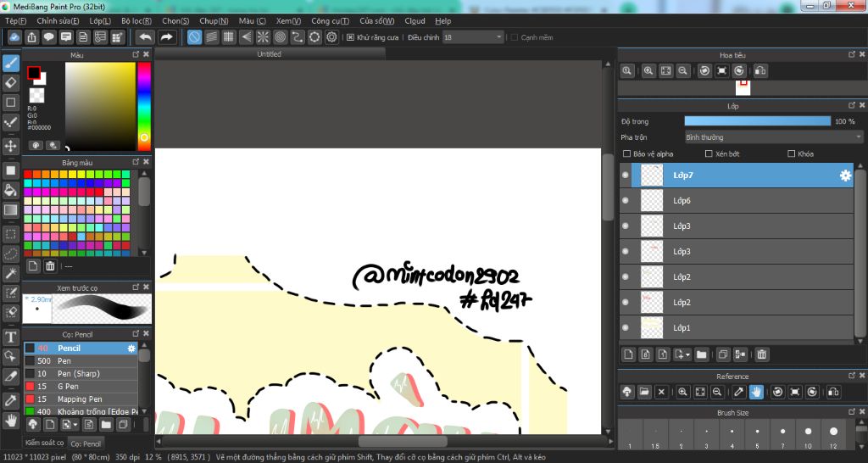
Task: Open the Điều chỉnh correction value dropdown
Action: (473, 37)
